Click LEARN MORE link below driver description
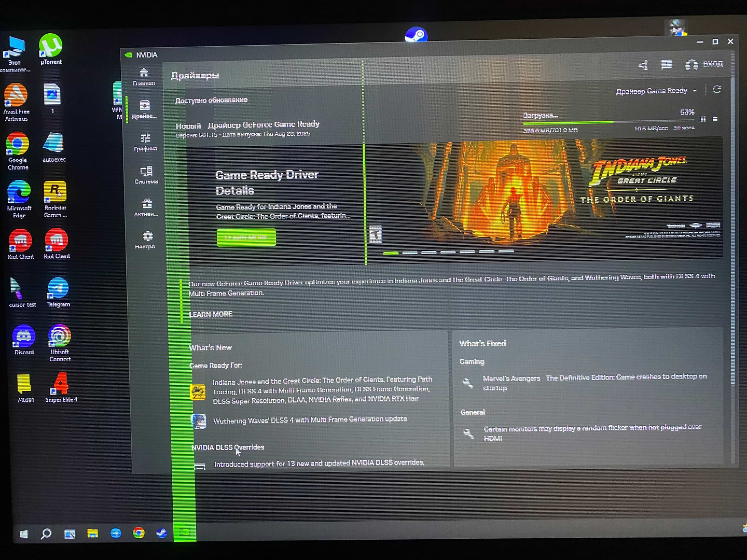 [211, 314]
